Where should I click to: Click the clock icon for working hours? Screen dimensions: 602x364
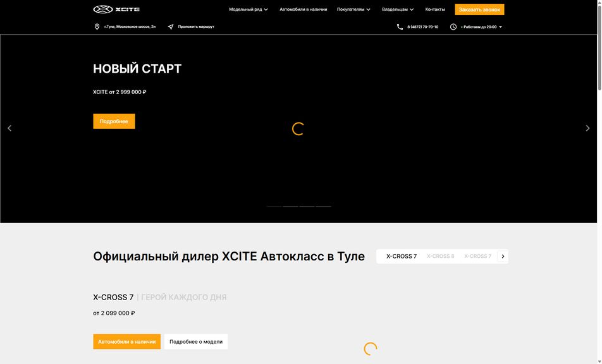[453, 27]
